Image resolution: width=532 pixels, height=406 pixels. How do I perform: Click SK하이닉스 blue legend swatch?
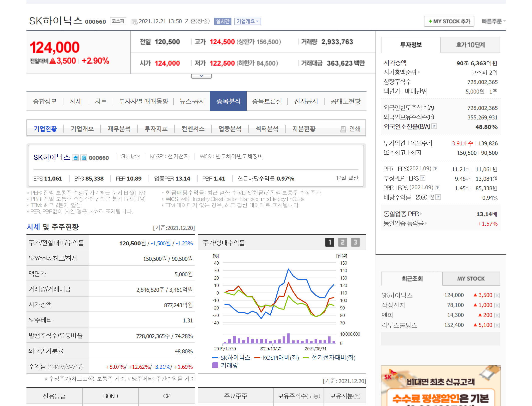point(215,358)
